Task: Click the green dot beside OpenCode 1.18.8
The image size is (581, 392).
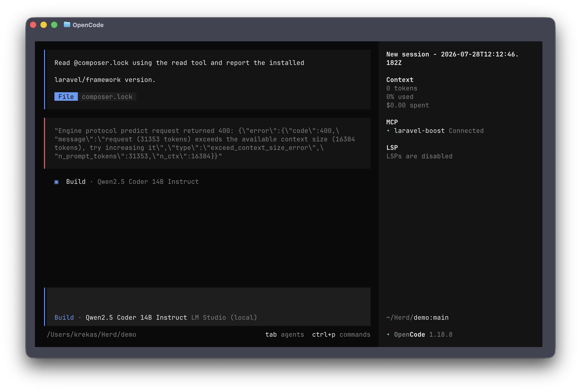Action: pyautogui.click(x=388, y=335)
